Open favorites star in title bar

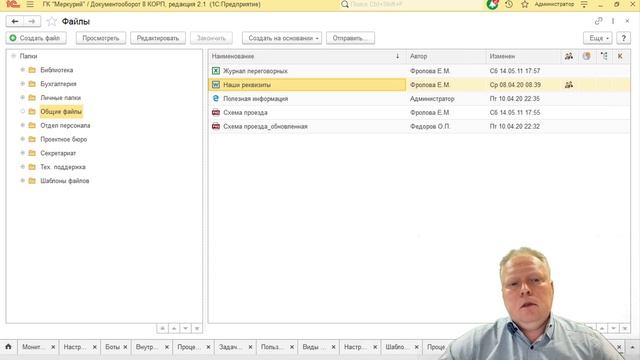point(525,4)
